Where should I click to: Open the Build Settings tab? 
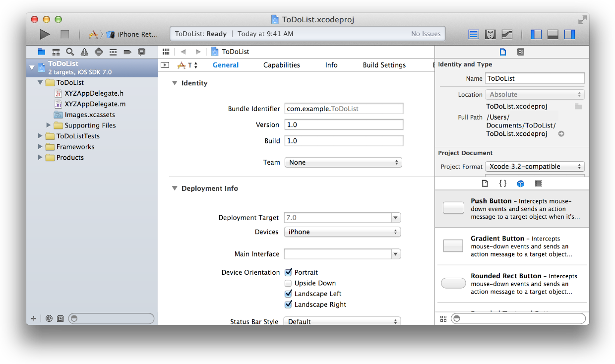[x=384, y=65]
